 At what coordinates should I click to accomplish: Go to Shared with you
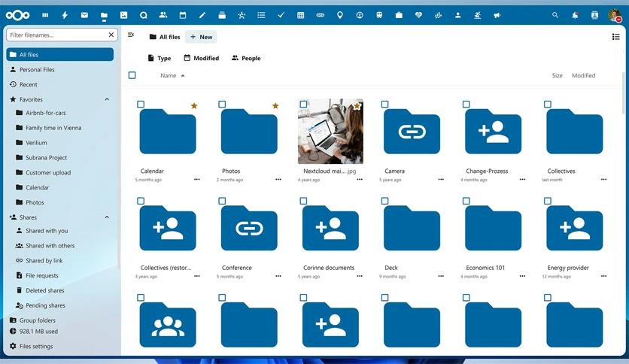(47, 231)
